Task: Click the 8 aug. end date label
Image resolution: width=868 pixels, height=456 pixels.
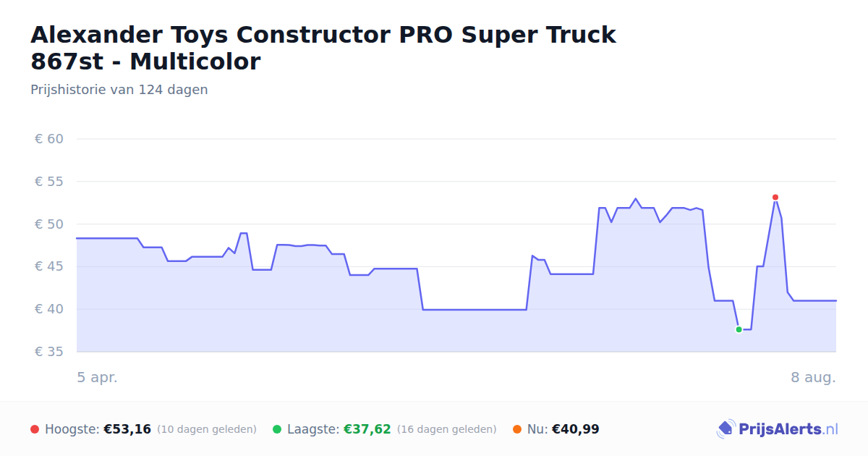Action: point(814,378)
